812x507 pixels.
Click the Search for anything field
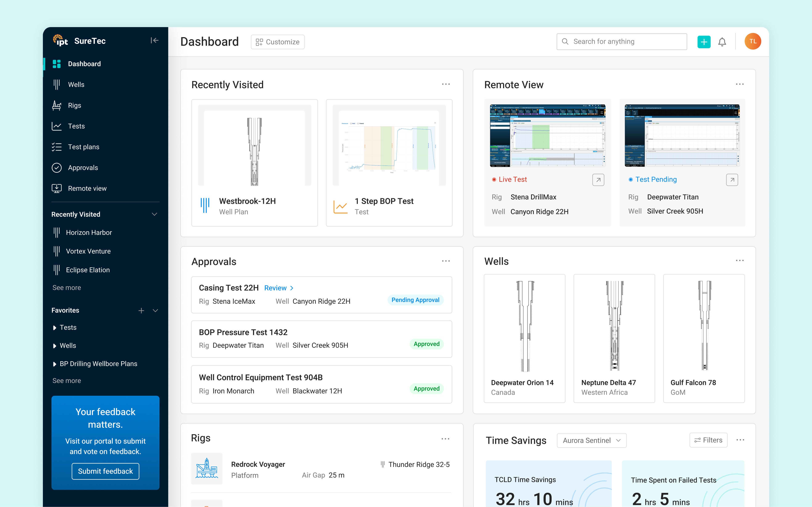pos(621,42)
